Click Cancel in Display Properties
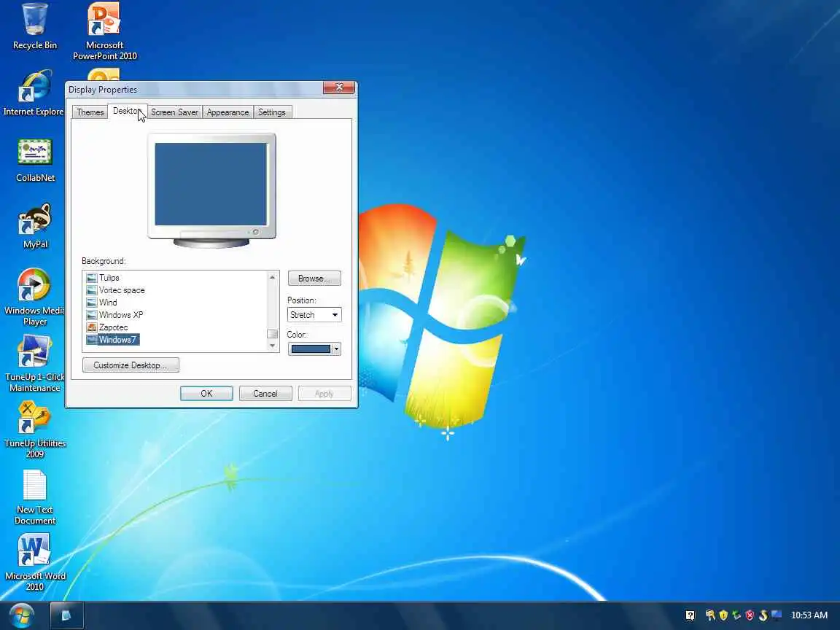This screenshot has width=840, height=630. (265, 394)
